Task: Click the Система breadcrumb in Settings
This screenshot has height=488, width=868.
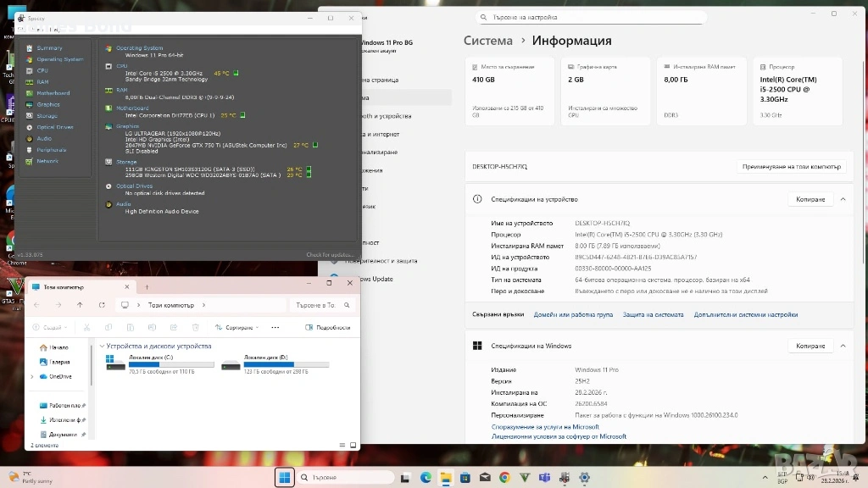Action: pyautogui.click(x=487, y=41)
